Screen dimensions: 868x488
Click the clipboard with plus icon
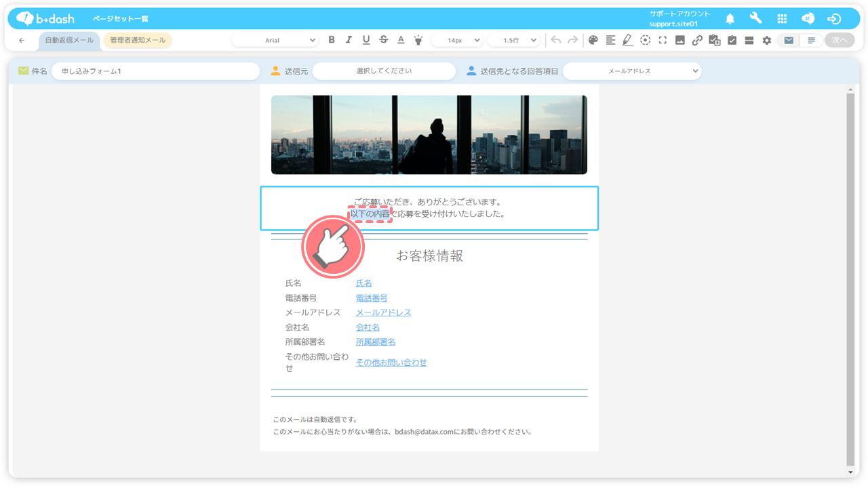(x=715, y=40)
